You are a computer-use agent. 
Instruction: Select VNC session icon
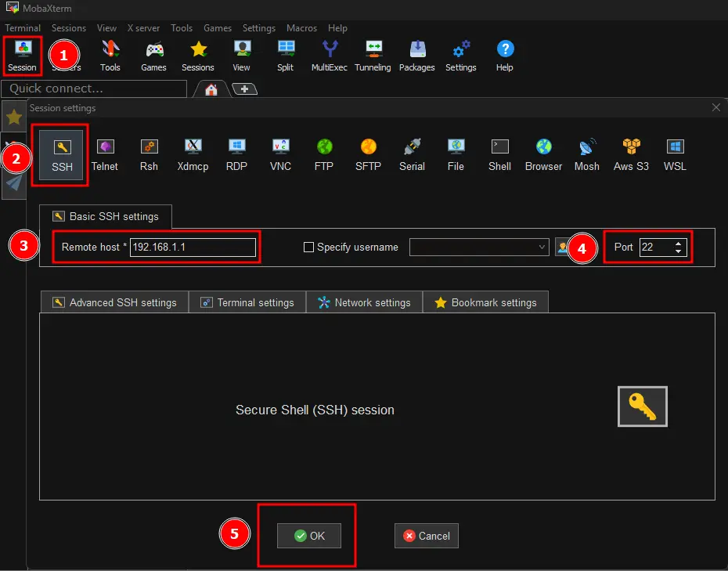tap(280, 155)
